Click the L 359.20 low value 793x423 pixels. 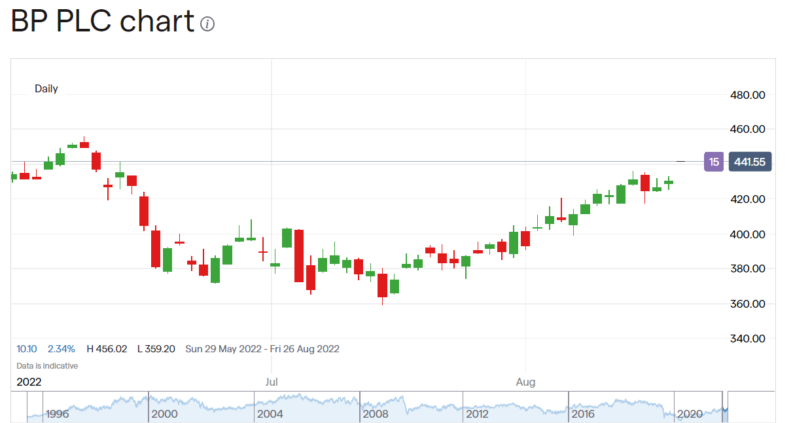pyautogui.click(x=156, y=349)
